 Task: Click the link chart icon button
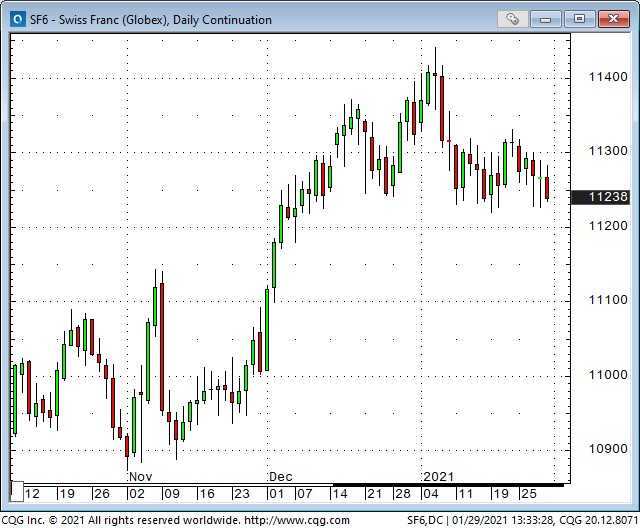coord(513,19)
